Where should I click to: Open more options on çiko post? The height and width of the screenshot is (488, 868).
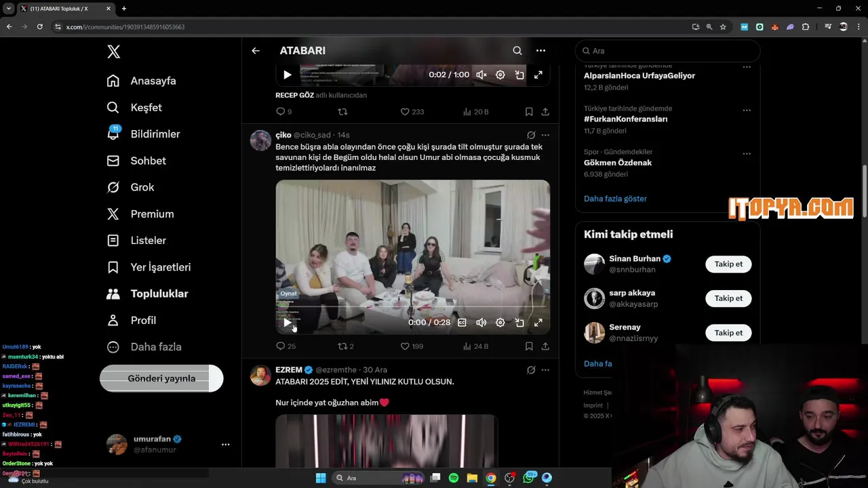[x=545, y=135]
